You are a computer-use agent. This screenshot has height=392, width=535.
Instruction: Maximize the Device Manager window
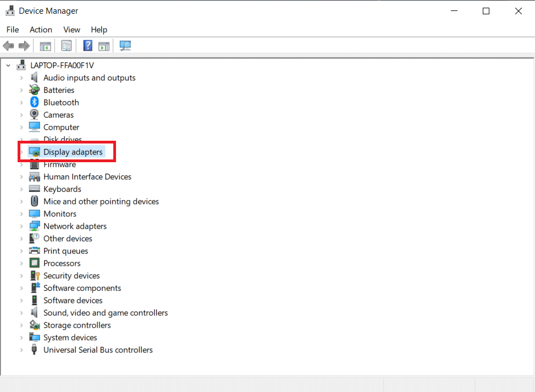[x=486, y=11]
